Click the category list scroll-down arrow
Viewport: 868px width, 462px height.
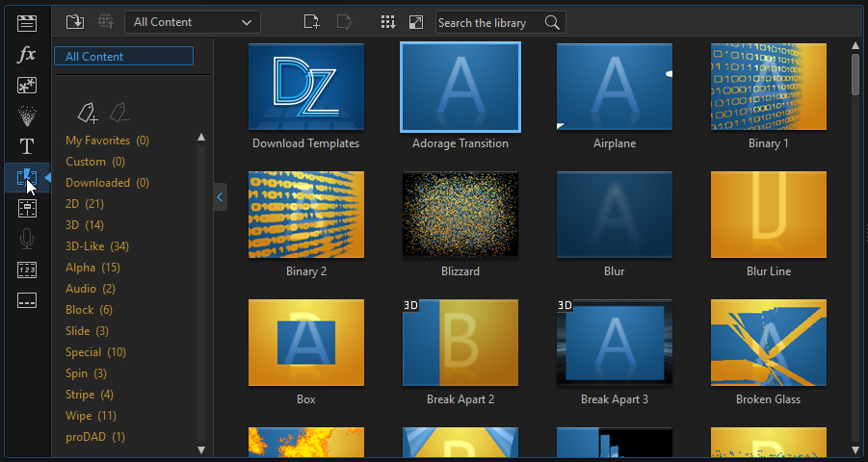201,449
